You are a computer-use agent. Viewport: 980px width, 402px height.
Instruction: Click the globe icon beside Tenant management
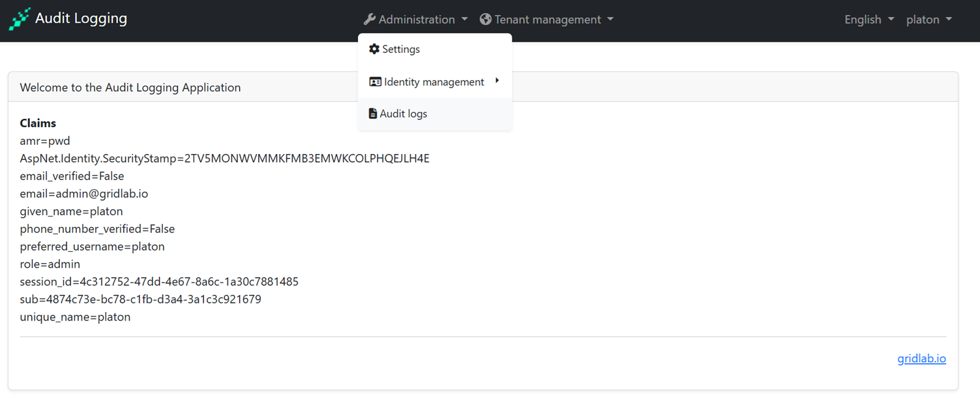click(486, 19)
